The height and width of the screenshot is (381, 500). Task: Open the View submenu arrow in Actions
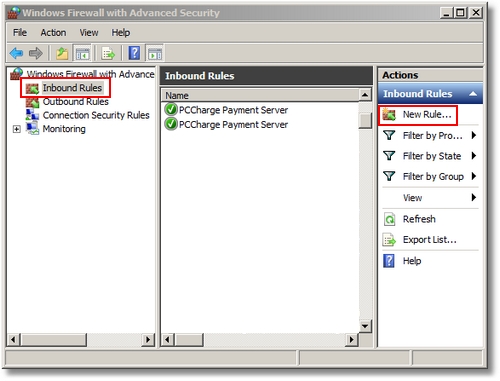474,197
